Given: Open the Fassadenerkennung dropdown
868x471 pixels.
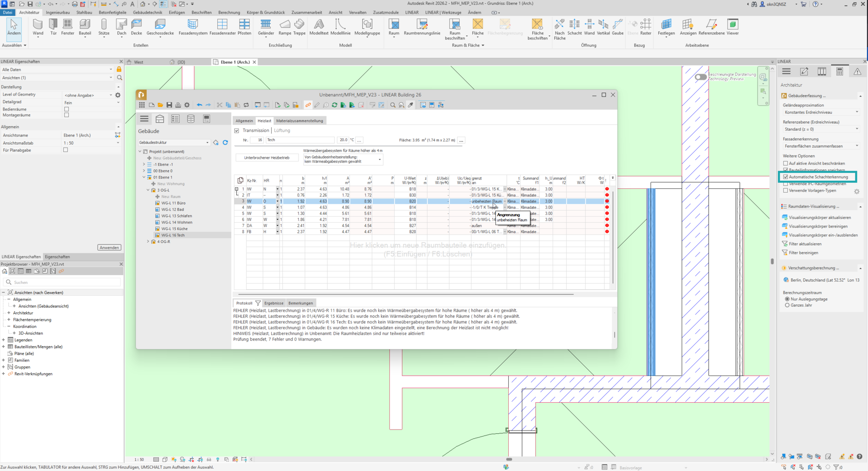Looking at the screenshot, I should pyautogui.click(x=821, y=146).
